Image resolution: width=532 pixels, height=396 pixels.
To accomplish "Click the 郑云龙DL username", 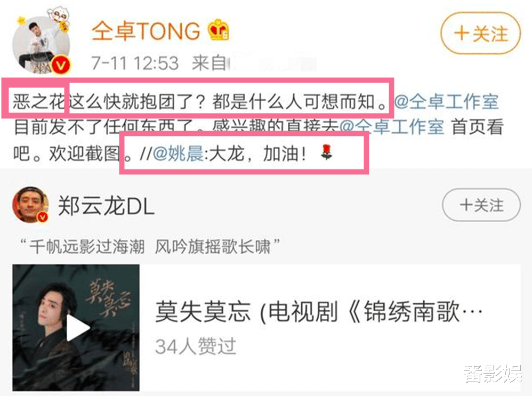I will point(106,206).
